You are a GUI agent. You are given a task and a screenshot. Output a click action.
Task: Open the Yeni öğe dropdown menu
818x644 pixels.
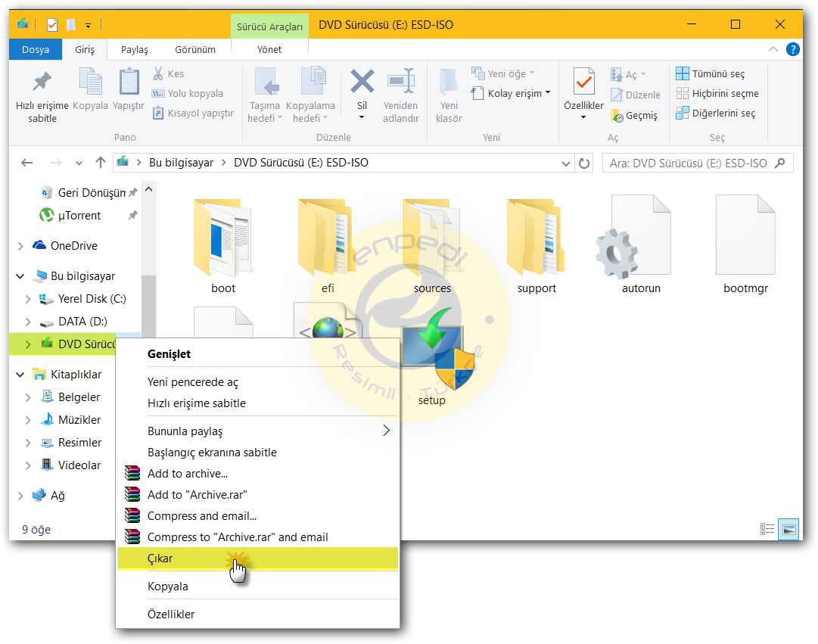click(x=509, y=73)
